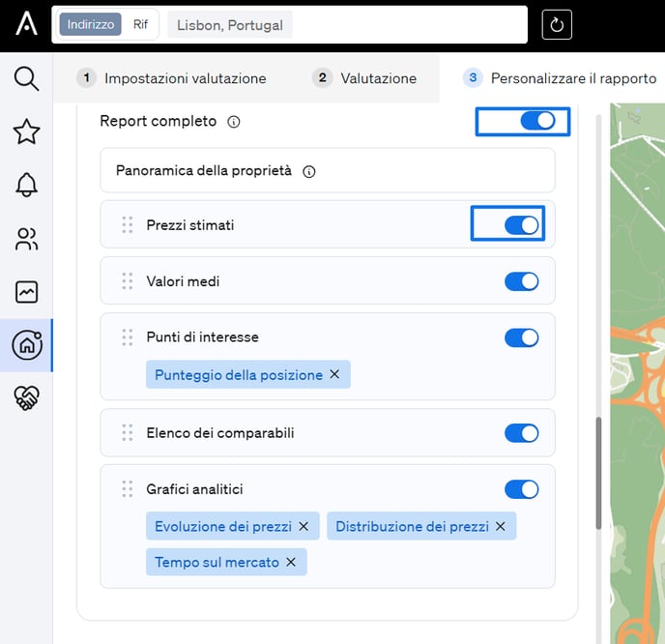Turn off Prezzi stimati switch
Viewport: 665px width, 644px height.
(x=522, y=225)
